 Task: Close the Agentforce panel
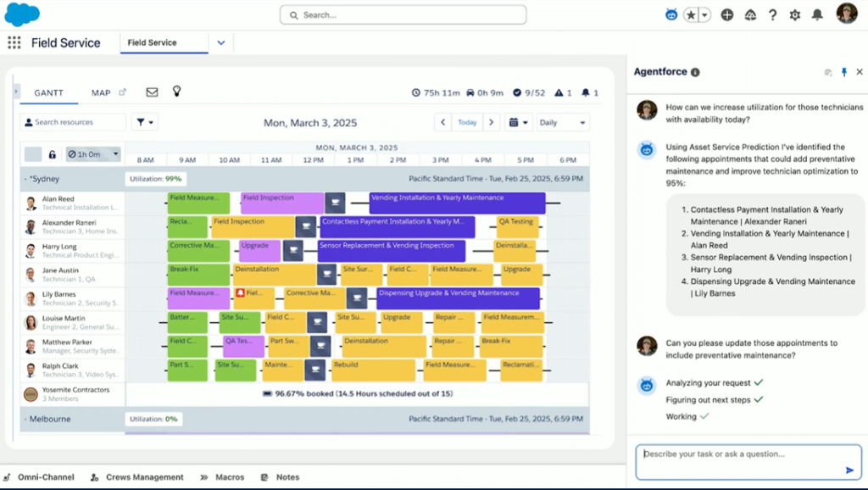click(x=860, y=72)
